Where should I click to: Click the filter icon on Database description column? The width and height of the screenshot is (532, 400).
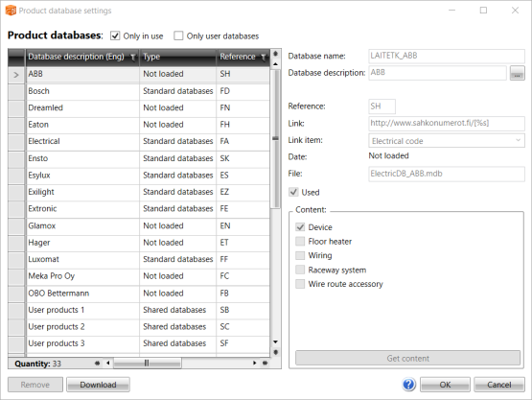coord(133,58)
